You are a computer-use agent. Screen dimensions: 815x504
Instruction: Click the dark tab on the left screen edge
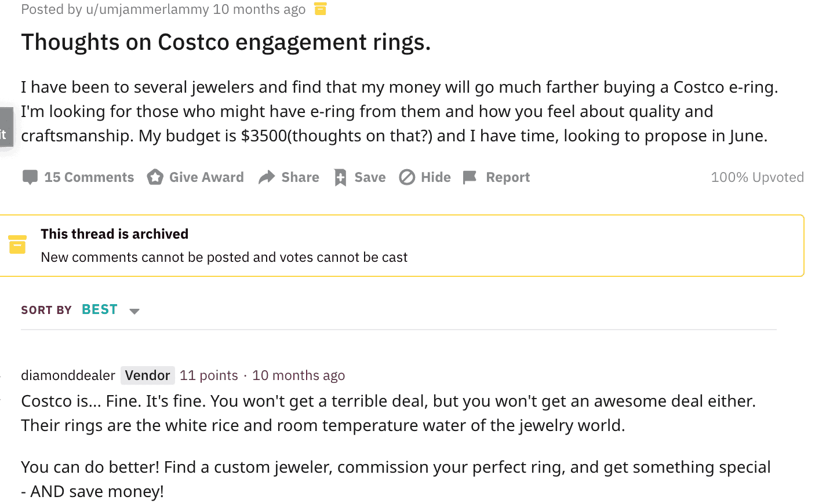click(x=5, y=127)
